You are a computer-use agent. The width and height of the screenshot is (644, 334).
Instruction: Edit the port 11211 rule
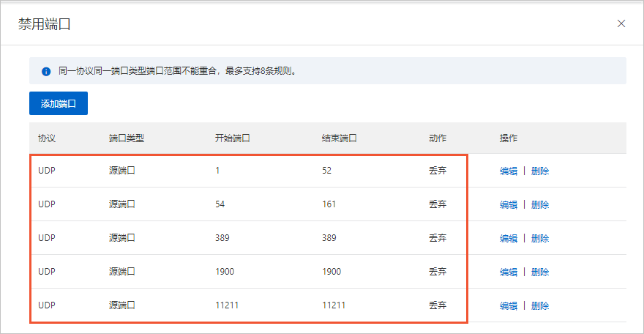point(508,305)
